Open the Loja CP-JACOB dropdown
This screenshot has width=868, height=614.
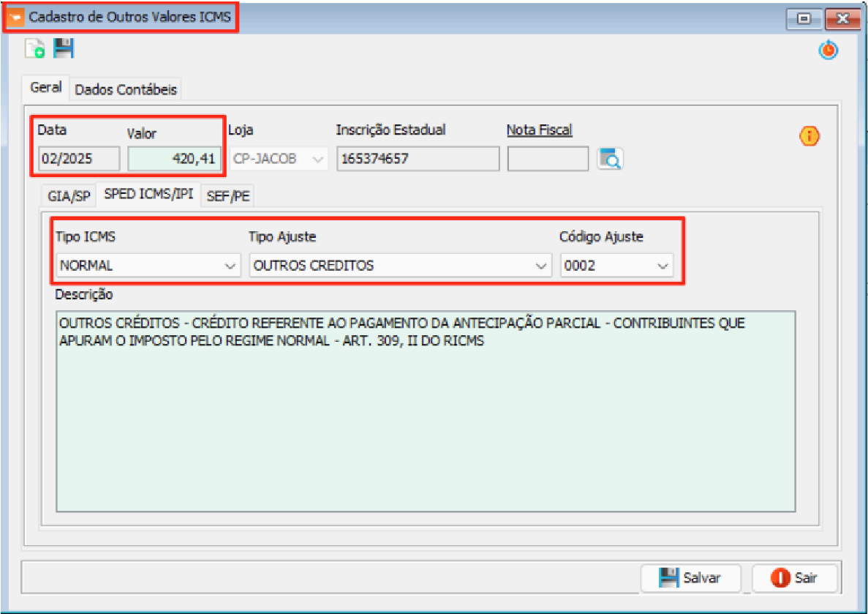[318, 159]
